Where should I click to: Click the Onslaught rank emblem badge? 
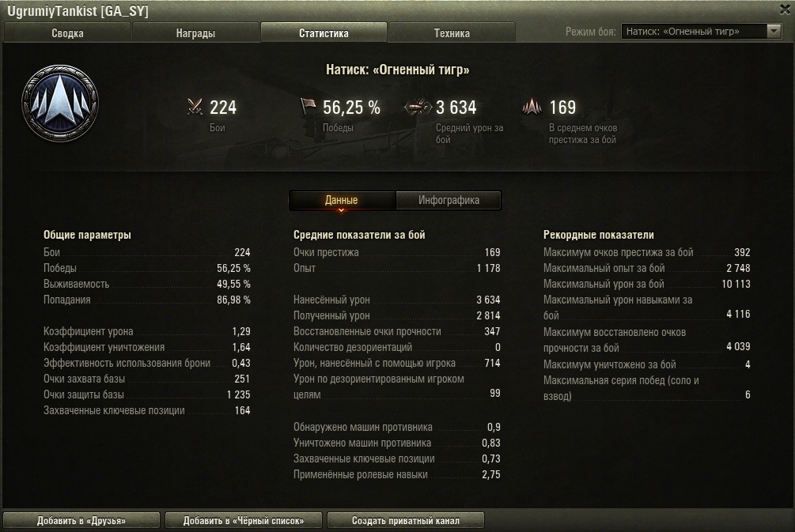click(60, 104)
